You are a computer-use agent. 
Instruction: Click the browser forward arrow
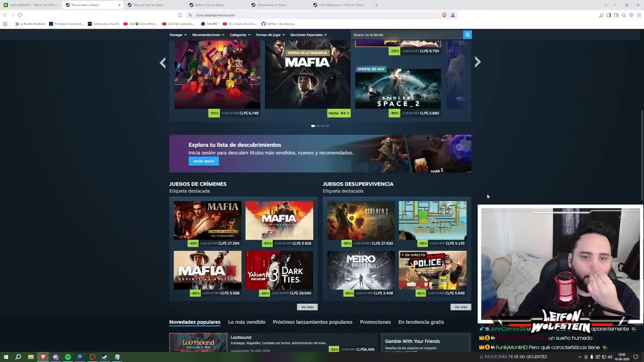pos(12,15)
